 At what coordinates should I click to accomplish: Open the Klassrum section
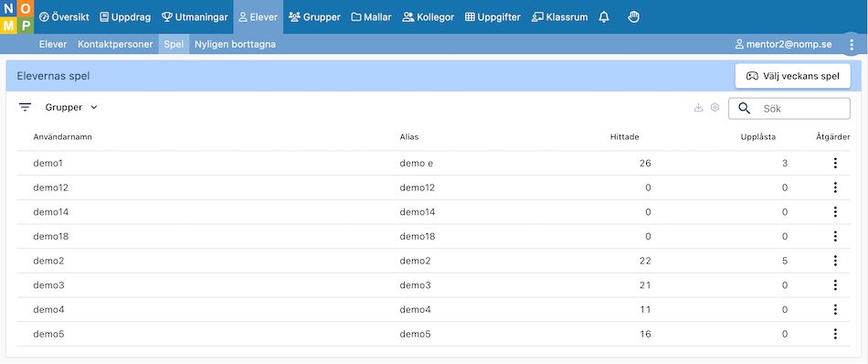[x=559, y=17]
